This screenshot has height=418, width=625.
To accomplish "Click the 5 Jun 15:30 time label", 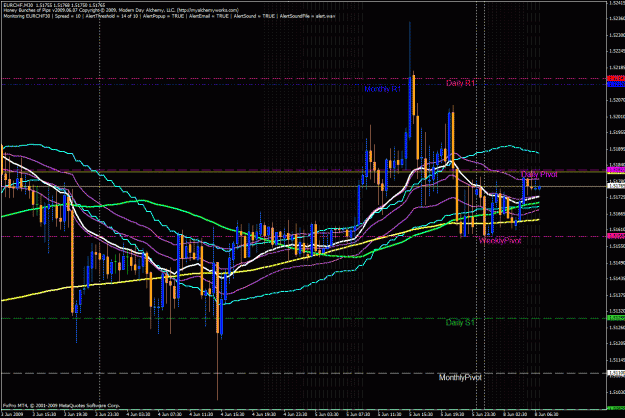I will pos(421,414).
